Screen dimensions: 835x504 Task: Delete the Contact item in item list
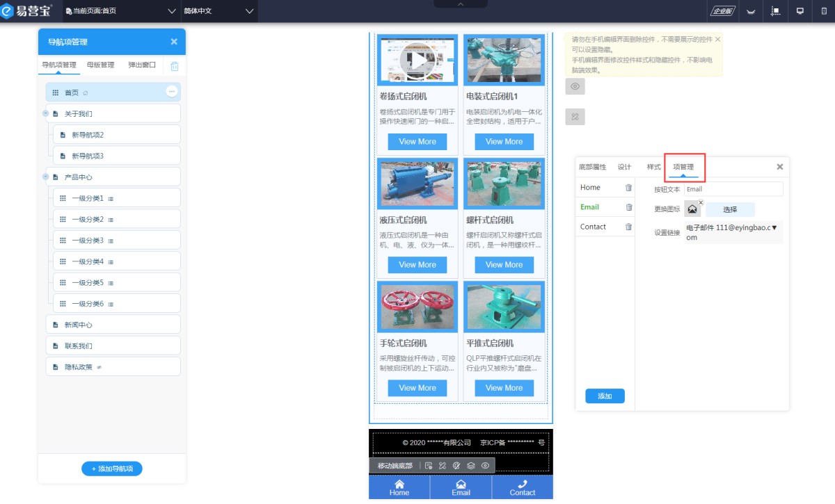coord(629,227)
